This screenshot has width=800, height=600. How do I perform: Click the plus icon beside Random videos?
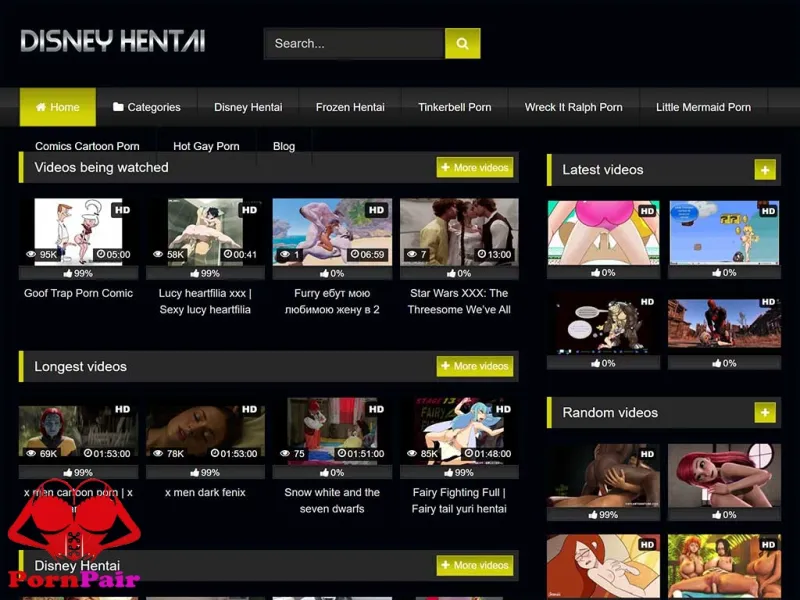point(765,413)
